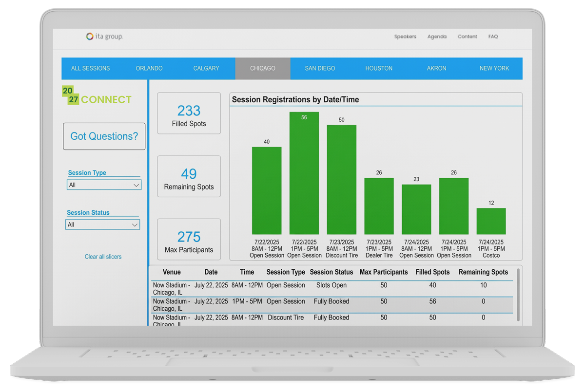The image size is (585, 392).
Task: Click the 233 Filled Spots card
Action: click(x=189, y=113)
